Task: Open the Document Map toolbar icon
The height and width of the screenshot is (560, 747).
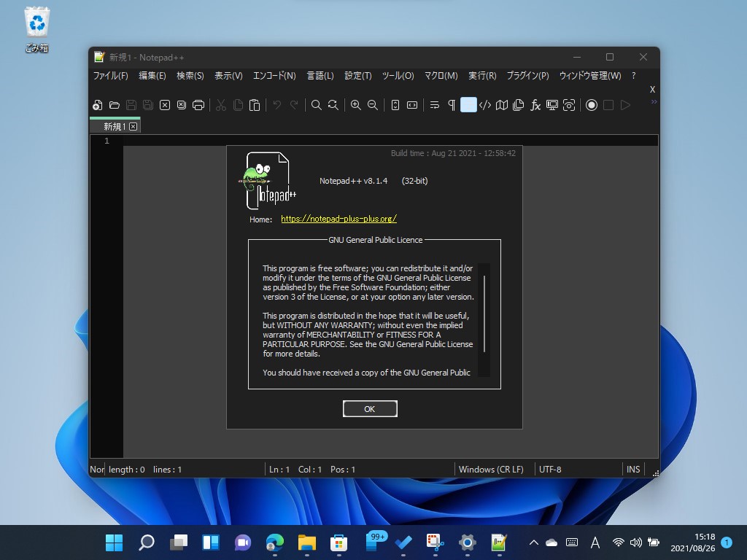Action: pyautogui.click(x=501, y=105)
